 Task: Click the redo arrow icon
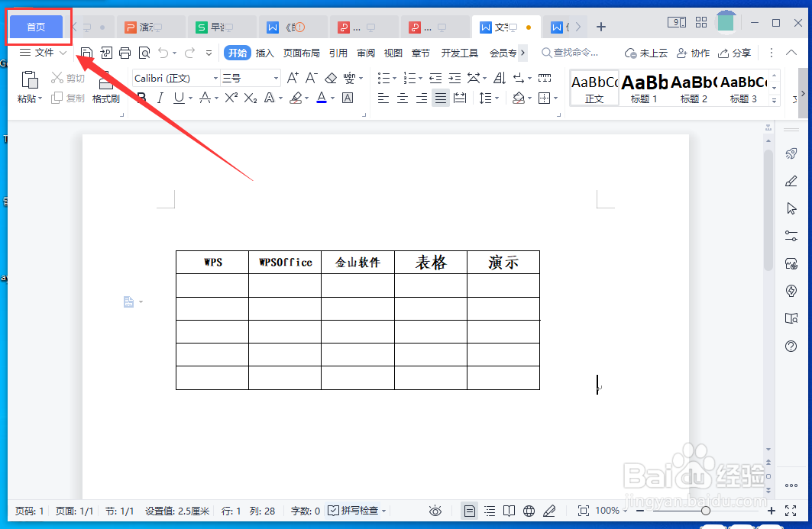pyautogui.click(x=190, y=53)
